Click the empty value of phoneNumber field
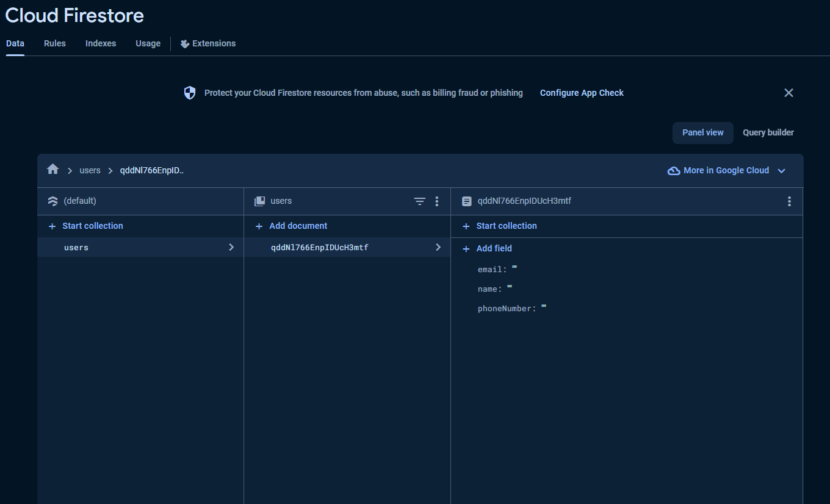The height and width of the screenshot is (504, 830). 544,306
